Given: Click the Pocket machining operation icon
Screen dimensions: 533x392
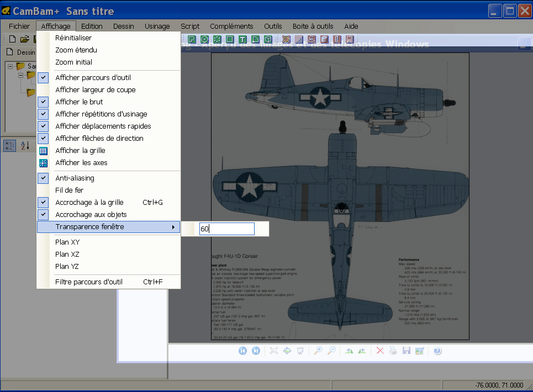Looking at the screenshot, I should pyautogui.click(x=299, y=39).
